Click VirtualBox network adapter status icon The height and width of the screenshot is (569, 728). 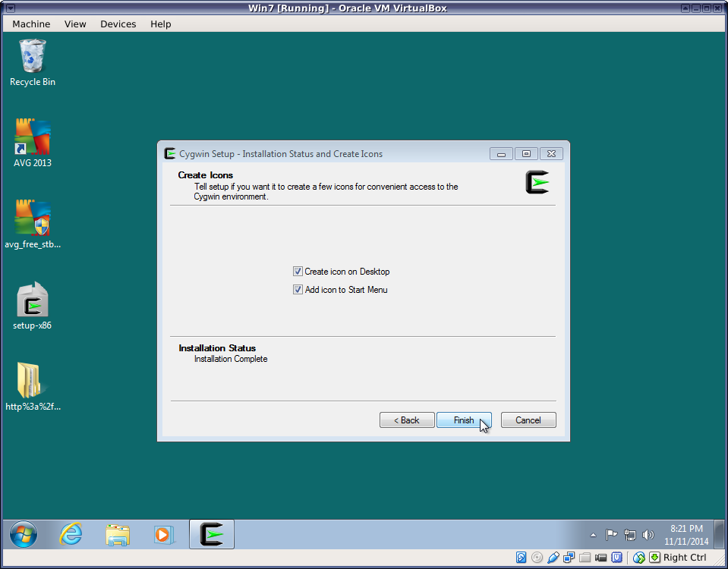(569, 558)
